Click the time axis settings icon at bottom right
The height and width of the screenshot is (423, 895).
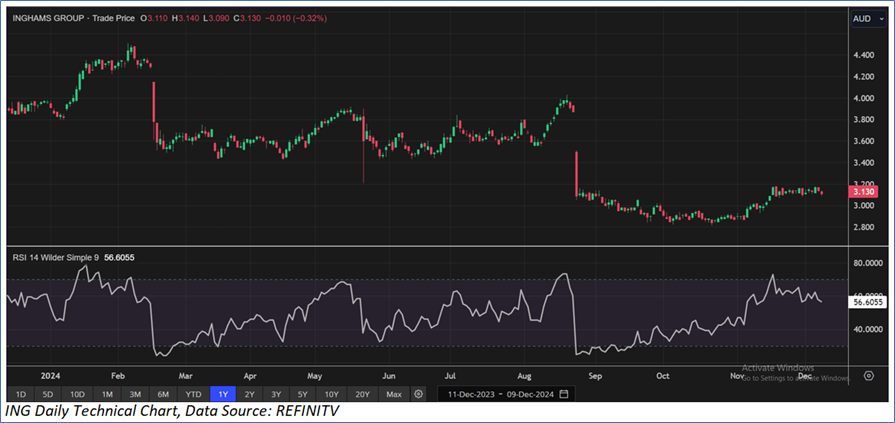click(868, 376)
